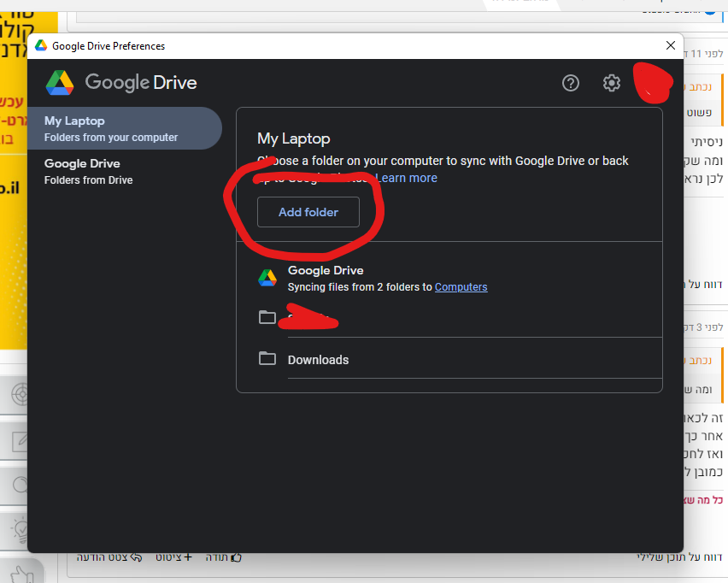Viewport: 728px width, 583px height.
Task: Click the thumbs-up icon in browser sidebar
Action: 21,574
